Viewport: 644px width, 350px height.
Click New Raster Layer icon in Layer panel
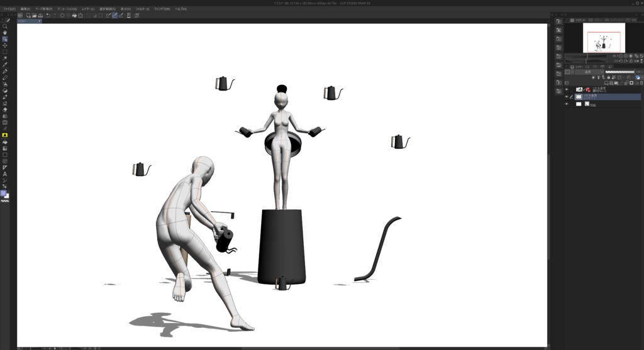[606, 83]
